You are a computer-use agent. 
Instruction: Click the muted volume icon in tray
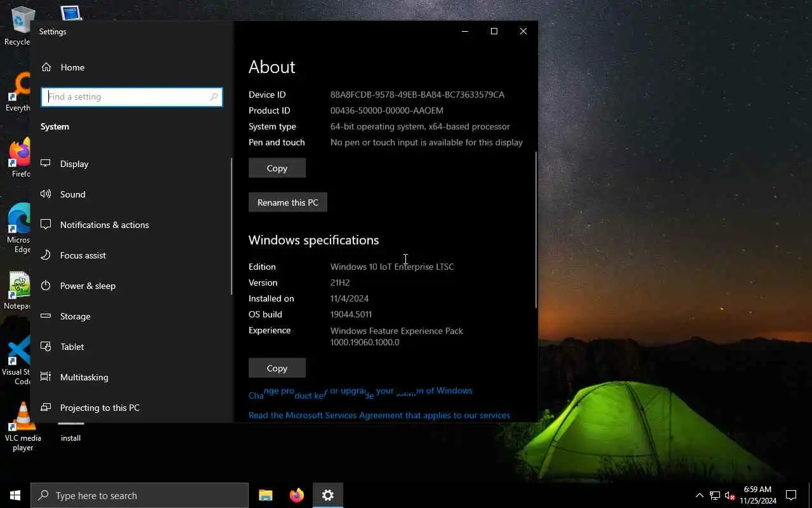coord(730,495)
